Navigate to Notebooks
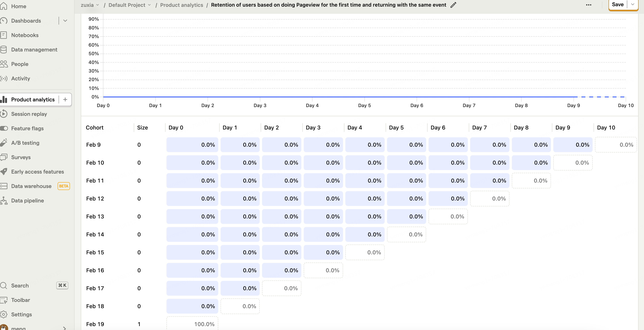The image size is (644, 330). click(x=25, y=35)
